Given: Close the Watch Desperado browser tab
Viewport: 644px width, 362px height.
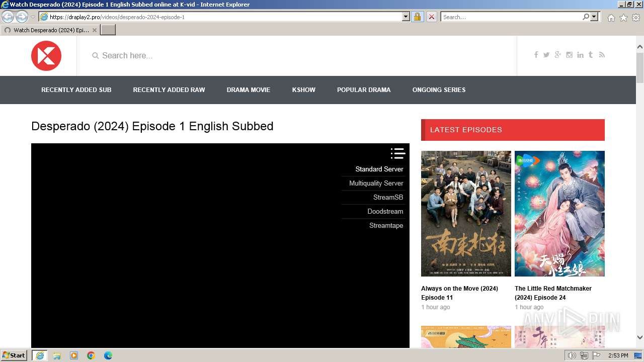Looking at the screenshot, I should [x=94, y=30].
